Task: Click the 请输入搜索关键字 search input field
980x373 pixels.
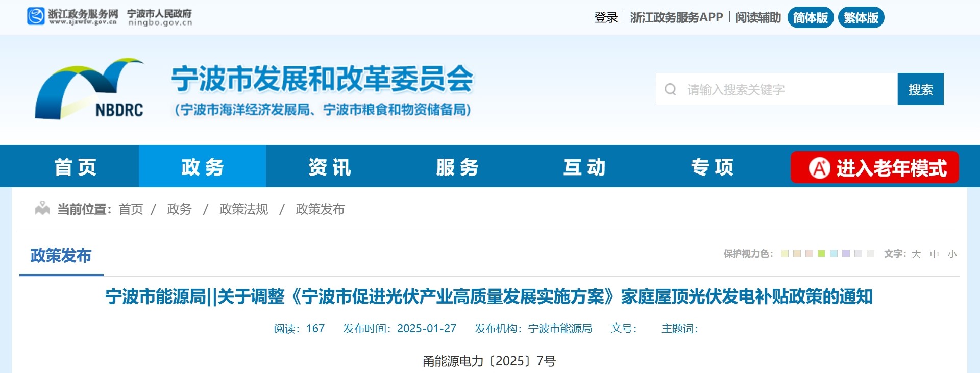Action: click(x=786, y=90)
